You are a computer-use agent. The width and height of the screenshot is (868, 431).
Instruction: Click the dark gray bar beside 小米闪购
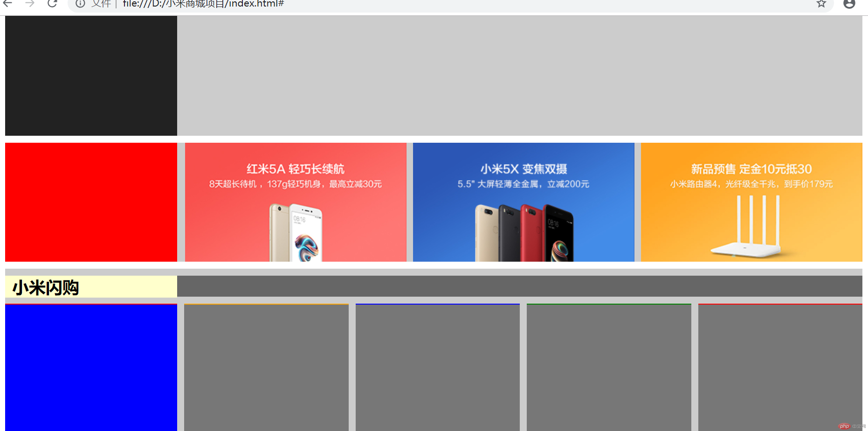pos(520,286)
